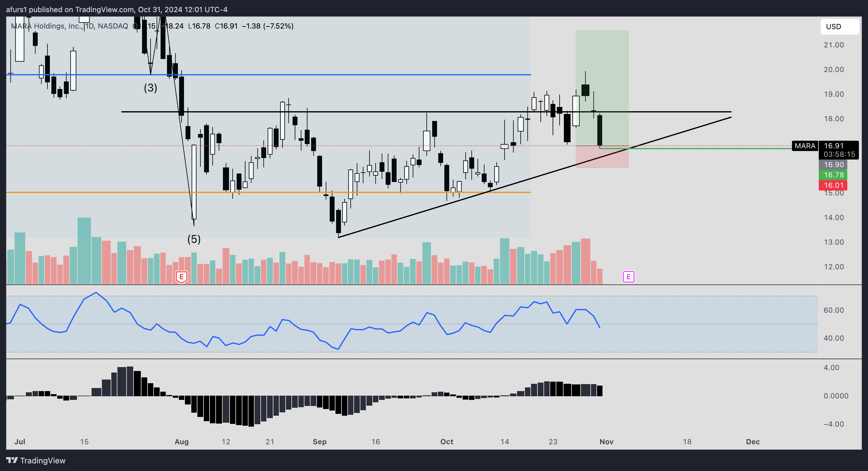Click the 03:58:15 countdown timer
This screenshot has width=868, height=471.
[839, 154]
